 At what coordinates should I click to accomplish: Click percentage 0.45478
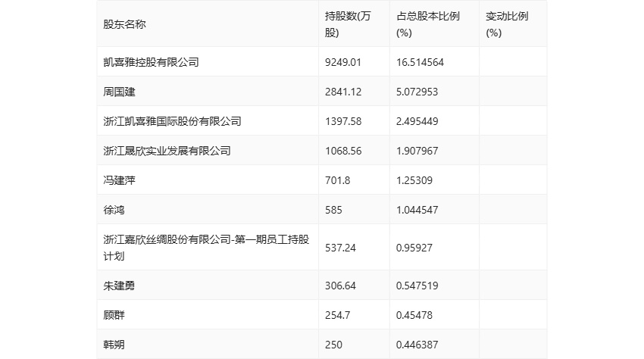[x=414, y=315]
